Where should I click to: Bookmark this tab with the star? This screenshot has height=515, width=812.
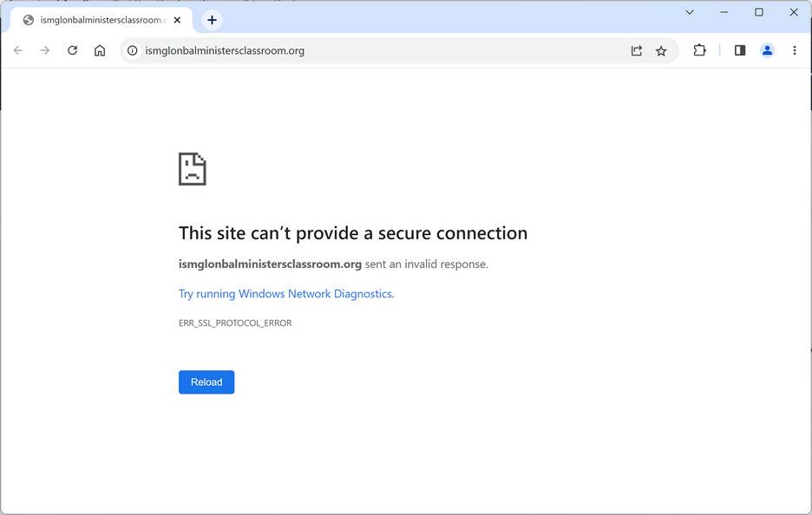pyautogui.click(x=661, y=50)
